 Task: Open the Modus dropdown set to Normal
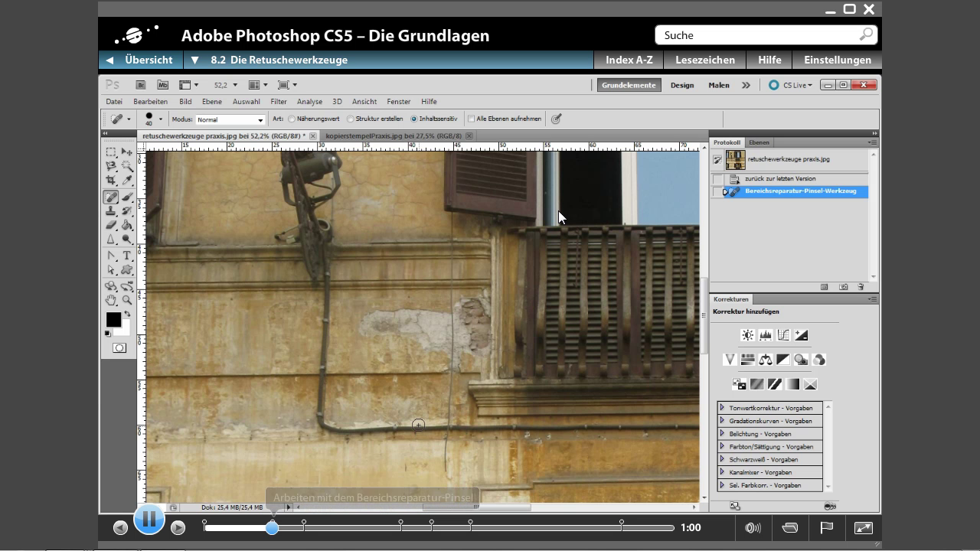click(x=230, y=120)
